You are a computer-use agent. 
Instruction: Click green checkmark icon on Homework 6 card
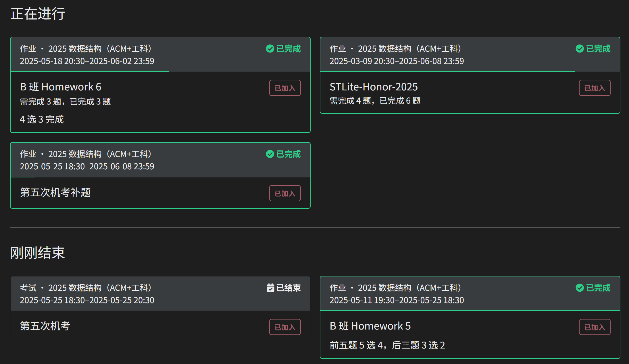270,49
